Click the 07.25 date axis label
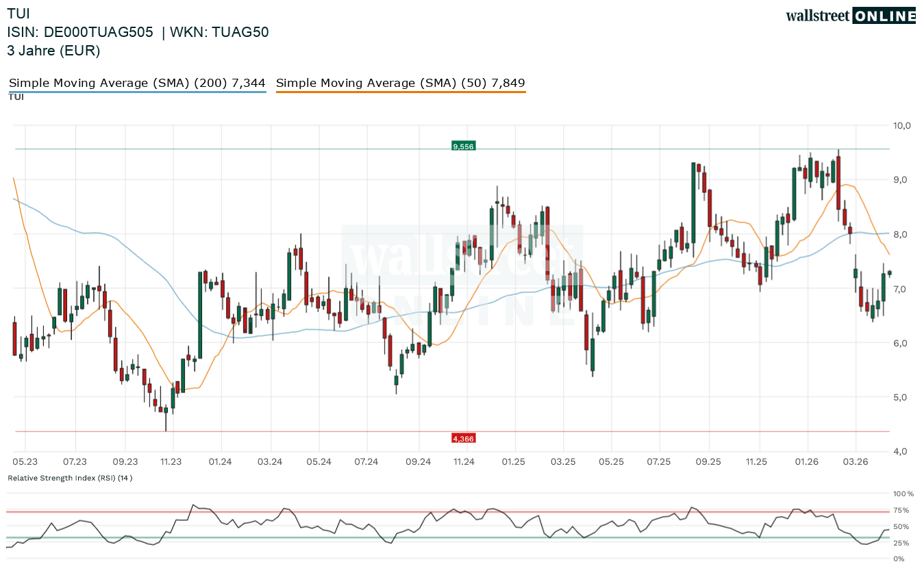924x577 pixels. pyautogui.click(x=658, y=462)
